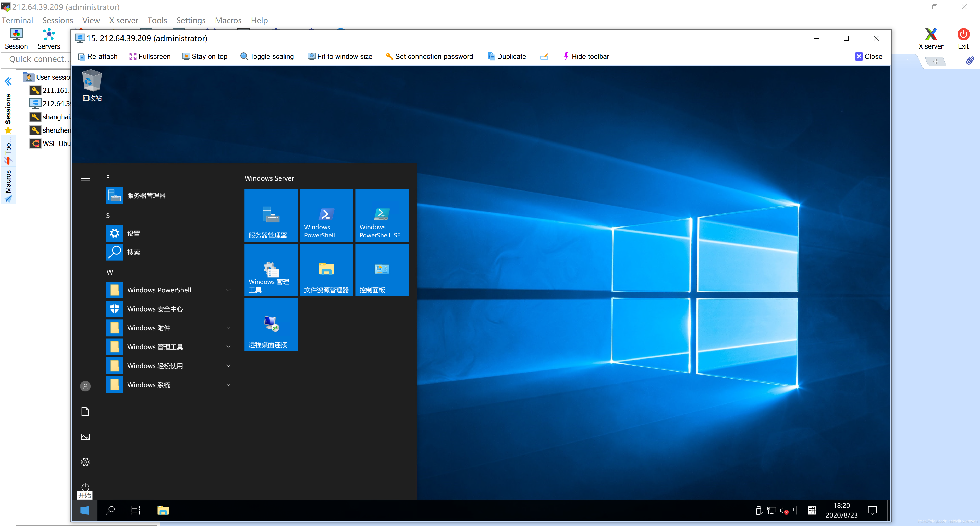Open the X server menu
980x526 pixels.
[124, 20]
